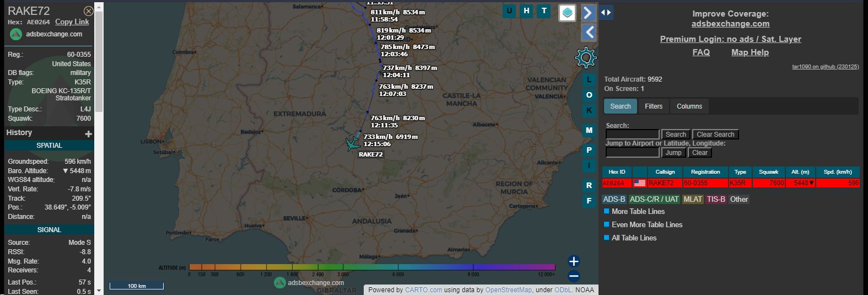Screen dimensions: 868x295
Task: Click the left chevron sidebar toggle
Action: [x=589, y=32]
